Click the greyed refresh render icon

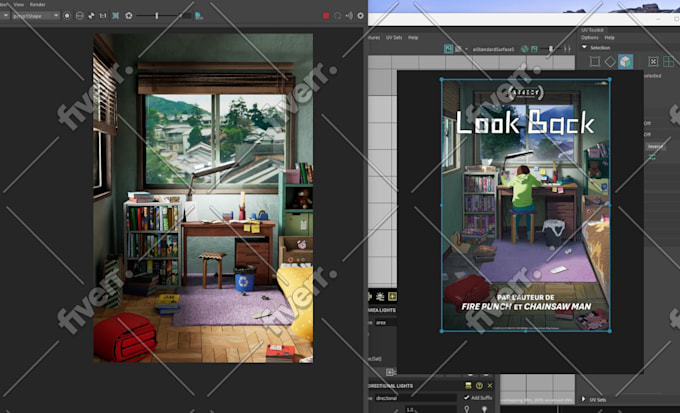click(337, 16)
